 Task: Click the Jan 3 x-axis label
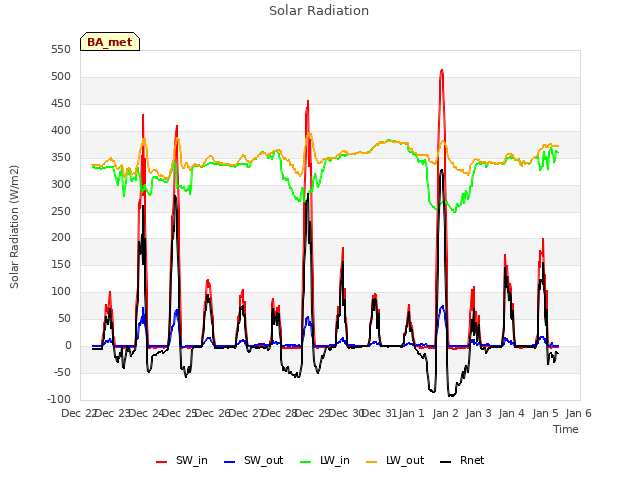coord(478,413)
